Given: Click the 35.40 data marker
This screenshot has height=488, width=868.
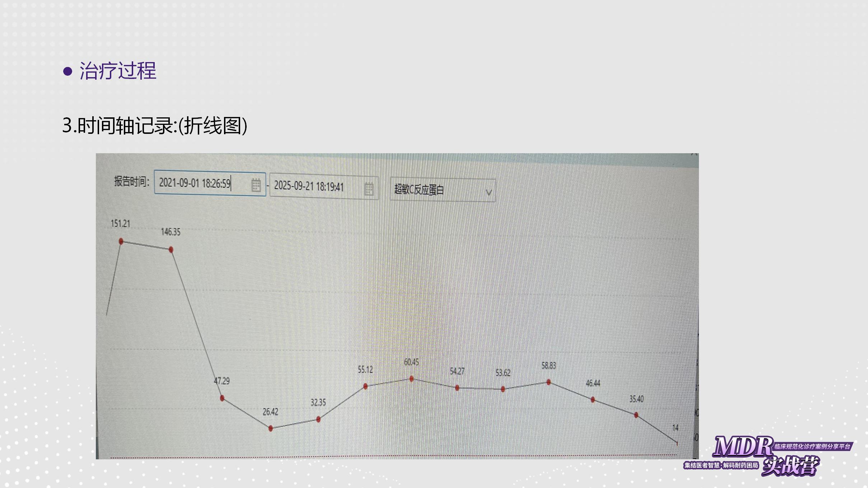Looking at the screenshot, I should pos(636,415).
